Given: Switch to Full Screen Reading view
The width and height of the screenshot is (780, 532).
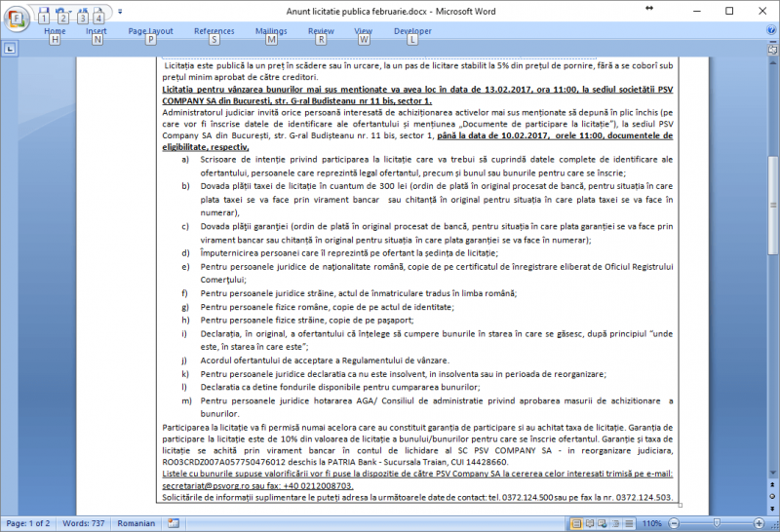Looking at the screenshot, I should (x=590, y=523).
